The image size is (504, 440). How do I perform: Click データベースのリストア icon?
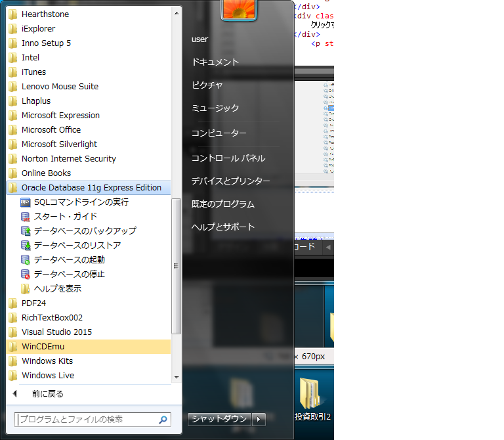[26, 246]
